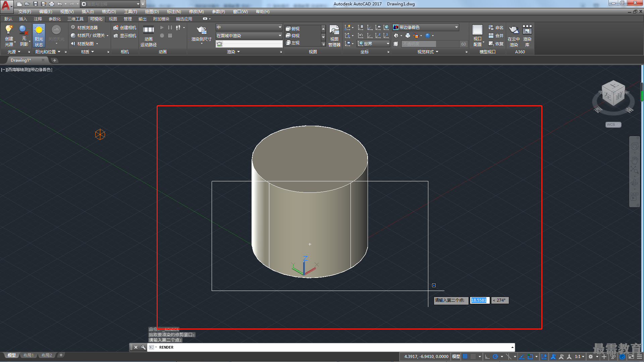Open the File (文件) menu
Screen dimensions: 644x362
[x=24, y=11]
